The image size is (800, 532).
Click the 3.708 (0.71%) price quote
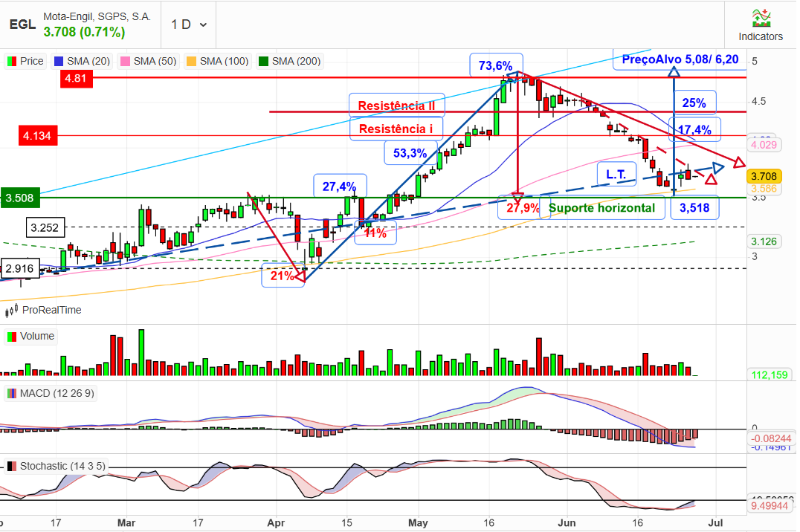point(84,32)
